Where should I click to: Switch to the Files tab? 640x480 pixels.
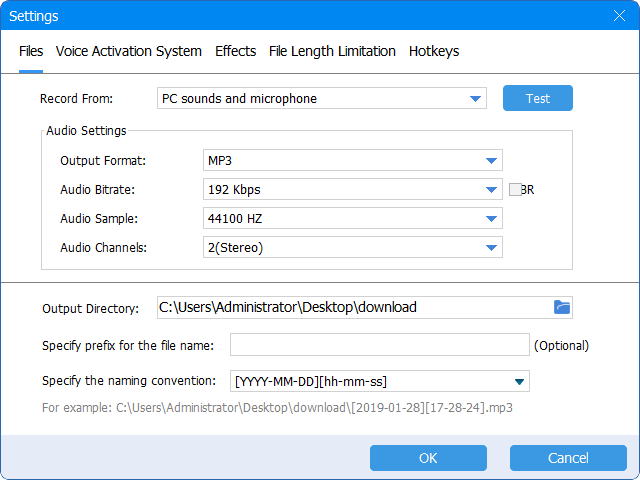pos(31,51)
